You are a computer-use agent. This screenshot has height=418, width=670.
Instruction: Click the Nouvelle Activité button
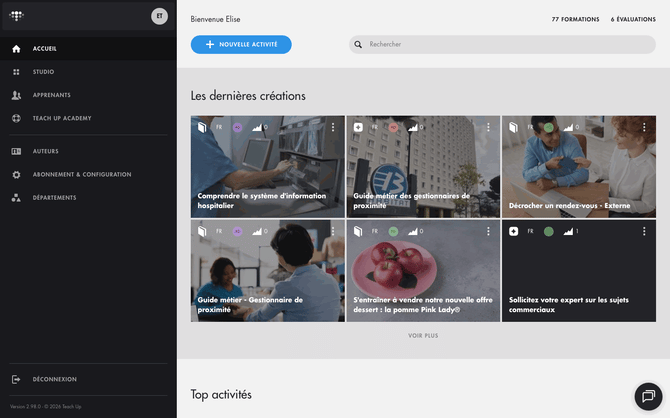click(x=241, y=44)
